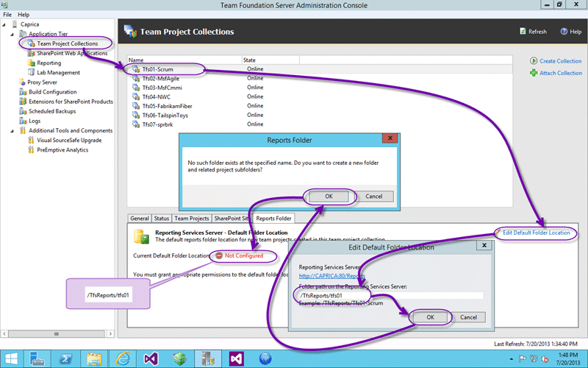Sort collections by Name column header
The image size is (588, 368).
185,60
